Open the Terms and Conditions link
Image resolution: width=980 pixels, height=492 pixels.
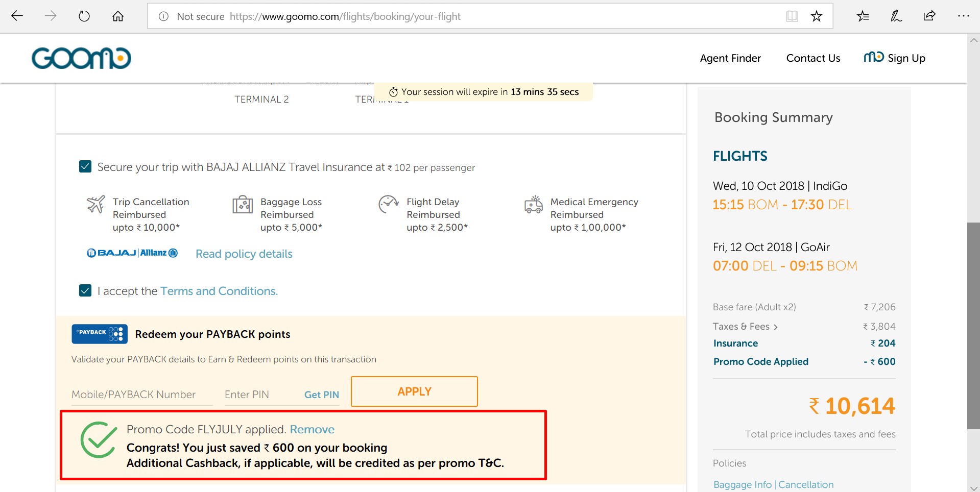coord(219,291)
